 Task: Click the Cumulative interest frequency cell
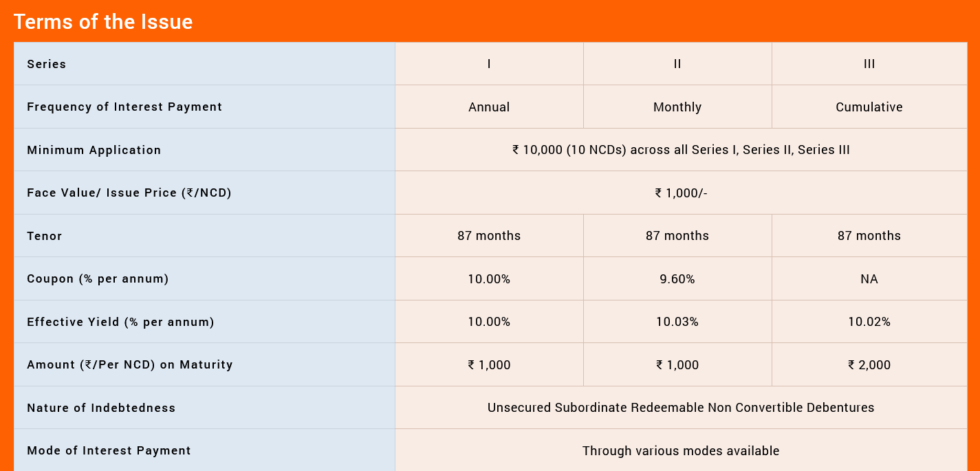click(x=869, y=107)
